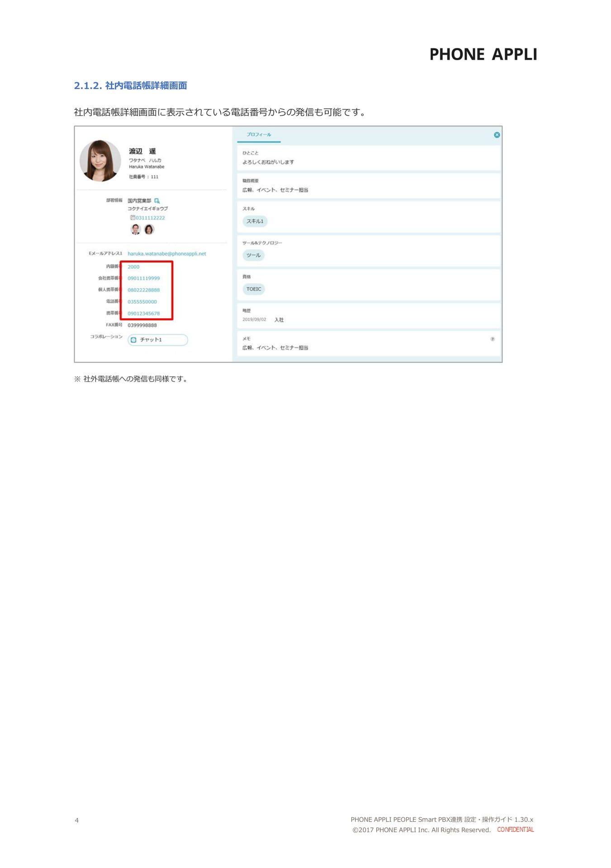Click the name 渡辺 遥
The width and height of the screenshot is (611, 868).
click(x=142, y=151)
